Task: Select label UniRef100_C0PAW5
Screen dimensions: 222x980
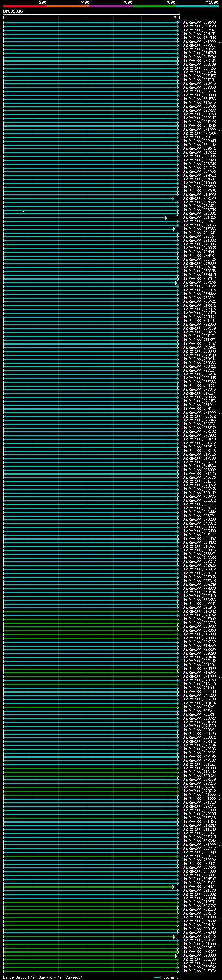Action: 199,141
